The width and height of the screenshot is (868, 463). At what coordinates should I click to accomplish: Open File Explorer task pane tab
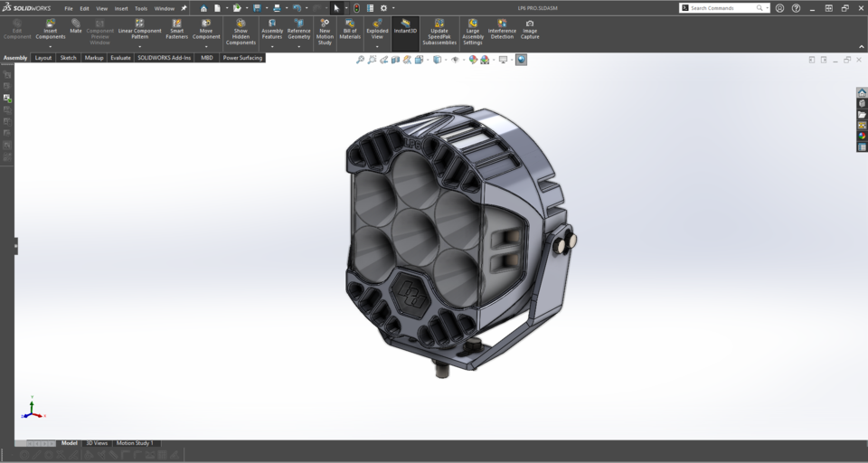coord(862,115)
